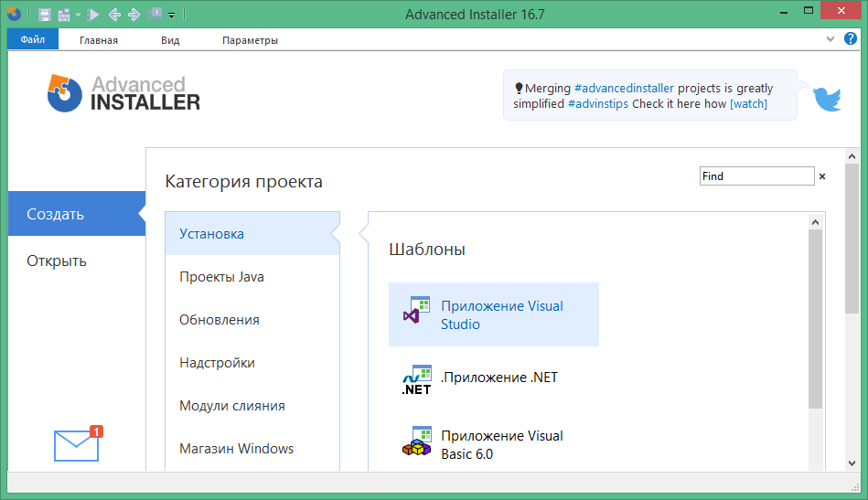Expand the Customize Quick Access Toolbar dropdown
The height and width of the screenshot is (500, 868).
point(172,16)
